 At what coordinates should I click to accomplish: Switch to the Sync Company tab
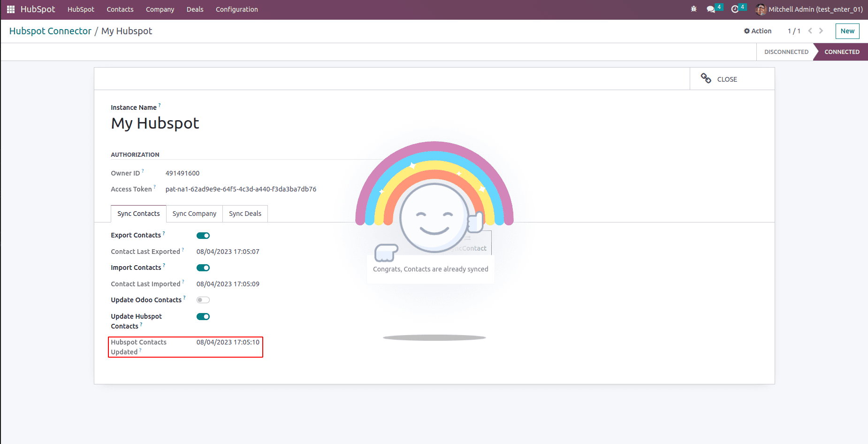pyautogui.click(x=194, y=214)
